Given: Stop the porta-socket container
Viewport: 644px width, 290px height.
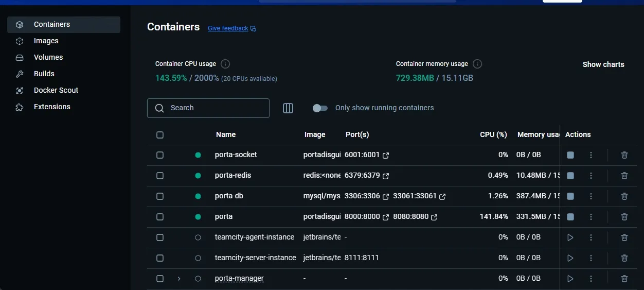Looking at the screenshot, I should pyautogui.click(x=570, y=155).
